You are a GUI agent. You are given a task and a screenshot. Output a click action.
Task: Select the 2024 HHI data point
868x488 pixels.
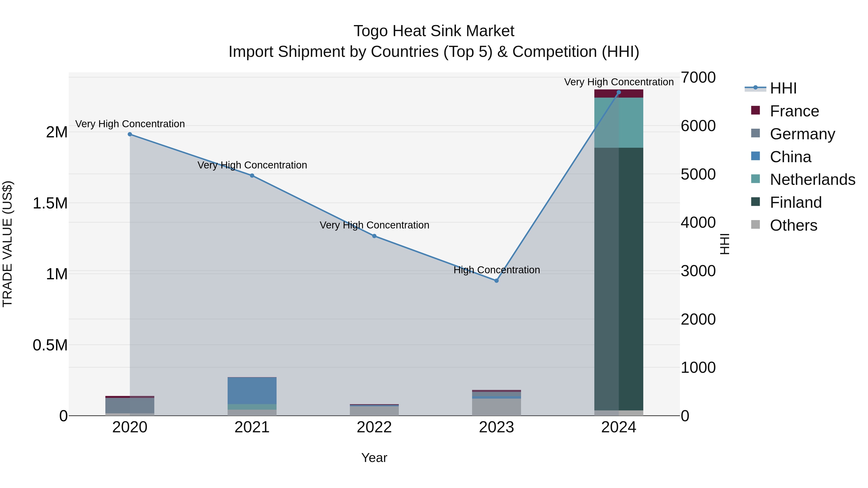click(x=619, y=92)
